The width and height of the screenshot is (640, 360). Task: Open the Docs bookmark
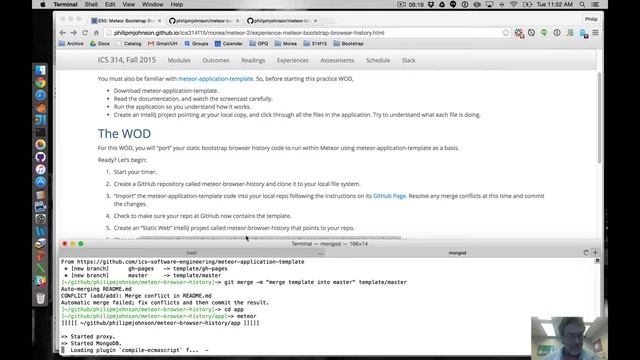[x=100, y=43]
